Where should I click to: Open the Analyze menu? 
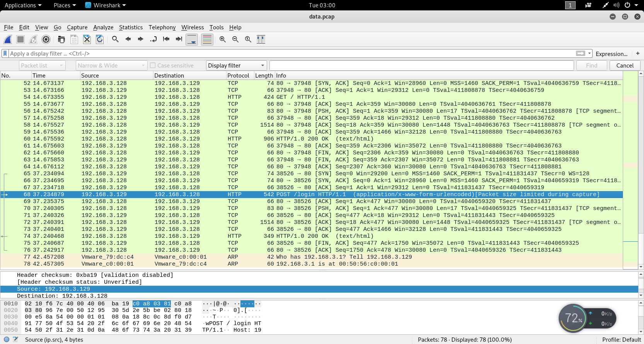103,27
